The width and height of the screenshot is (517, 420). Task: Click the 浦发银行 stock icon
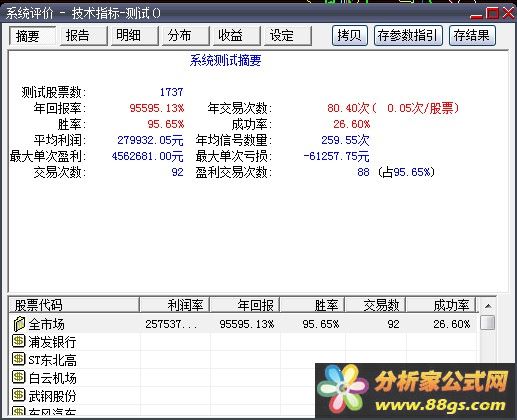click(x=19, y=341)
